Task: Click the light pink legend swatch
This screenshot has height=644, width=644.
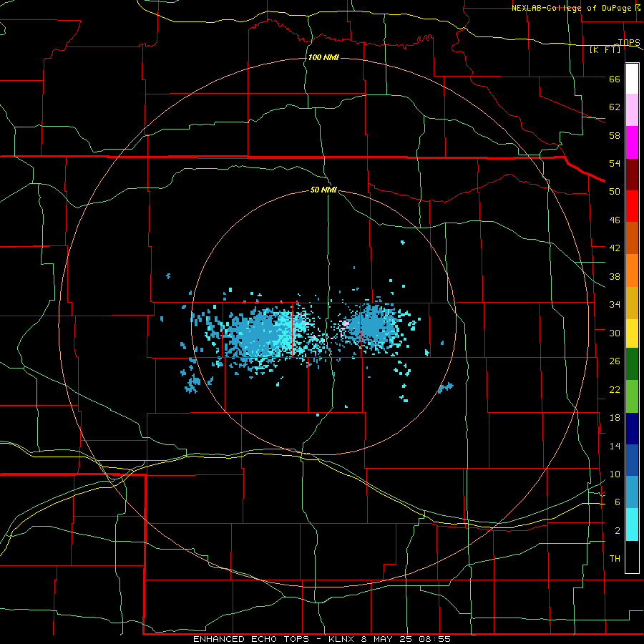Action: (632, 110)
